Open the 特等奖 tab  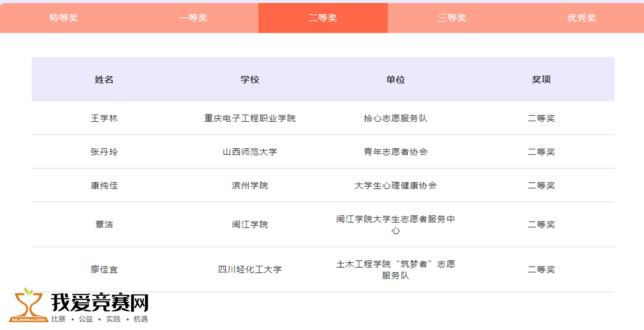(x=64, y=18)
